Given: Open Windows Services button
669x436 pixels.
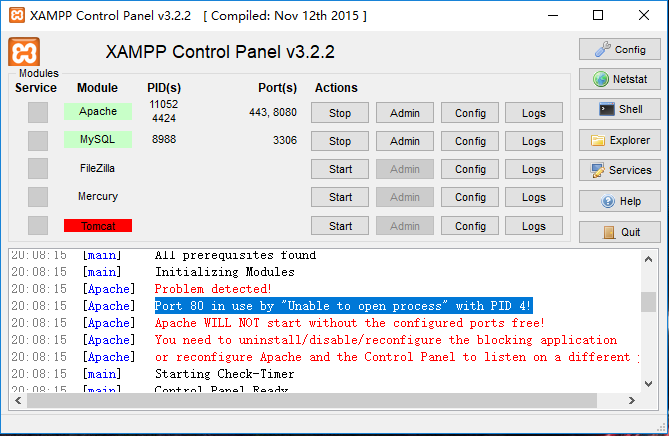Looking at the screenshot, I should (x=620, y=170).
